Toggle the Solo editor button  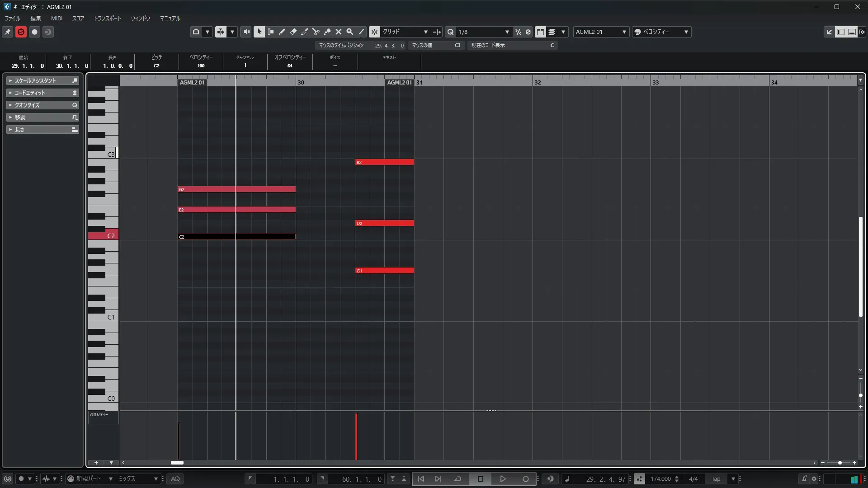21,32
